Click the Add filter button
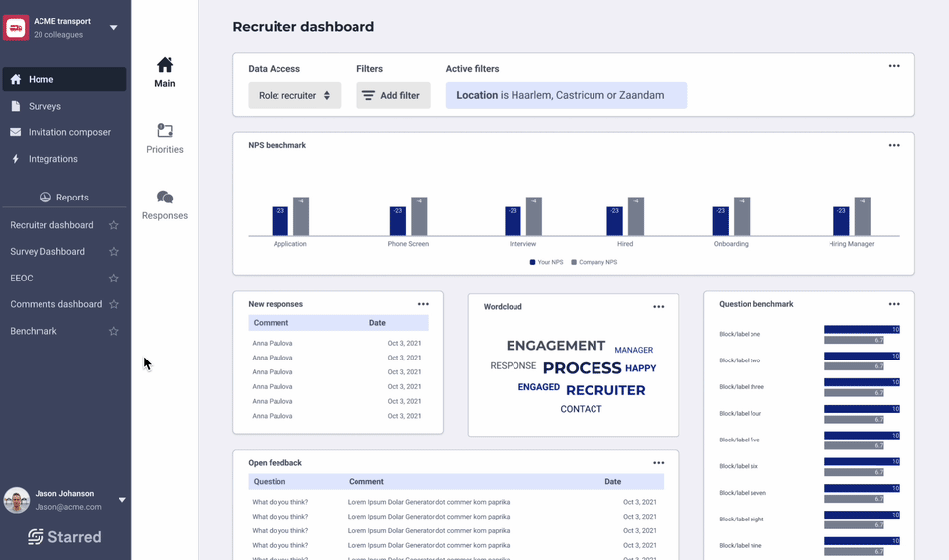 coord(393,95)
